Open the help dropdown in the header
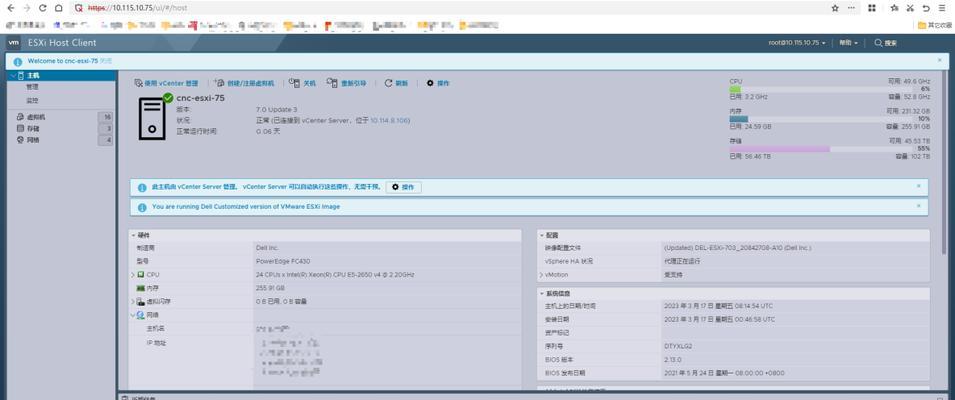 click(x=848, y=43)
